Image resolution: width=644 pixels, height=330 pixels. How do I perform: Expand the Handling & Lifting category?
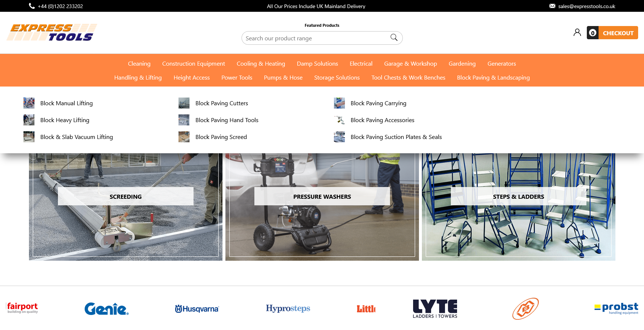[138, 78]
